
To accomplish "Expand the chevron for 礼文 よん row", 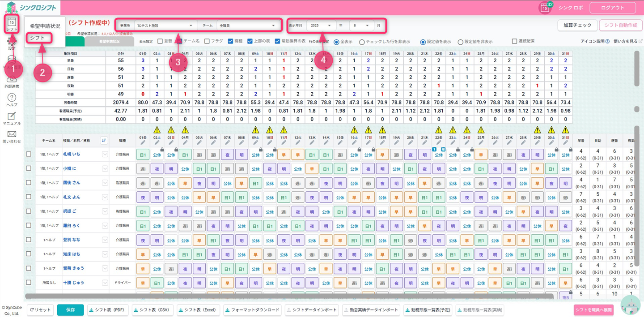I will pyautogui.click(x=105, y=197).
